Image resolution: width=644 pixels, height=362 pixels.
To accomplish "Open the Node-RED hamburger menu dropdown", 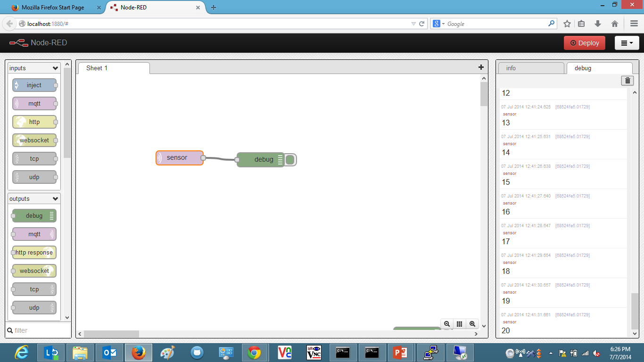I will tap(627, 43).
